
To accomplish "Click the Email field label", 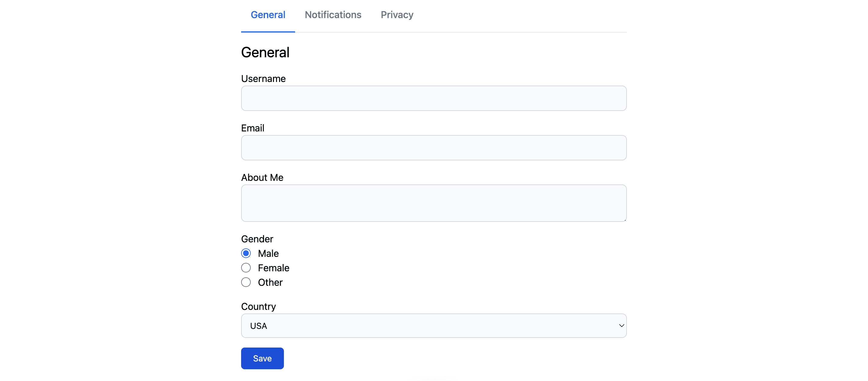I will (x=252, y=128).
